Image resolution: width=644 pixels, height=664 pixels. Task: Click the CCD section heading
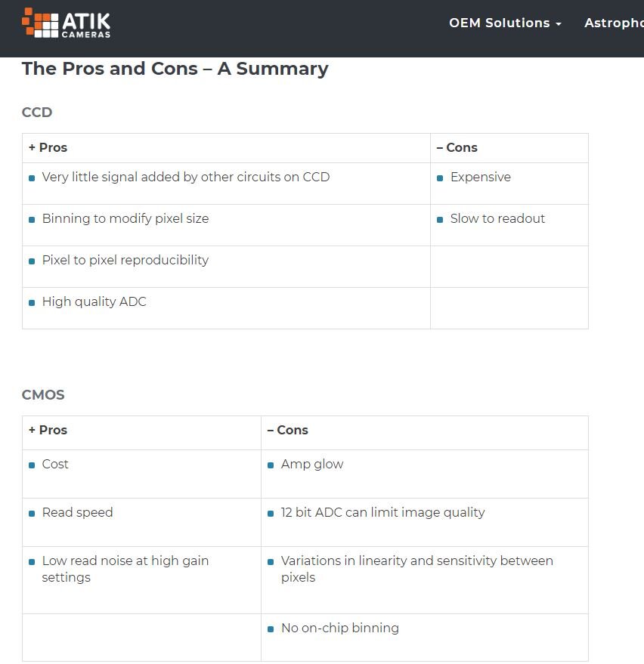point(37,113)
